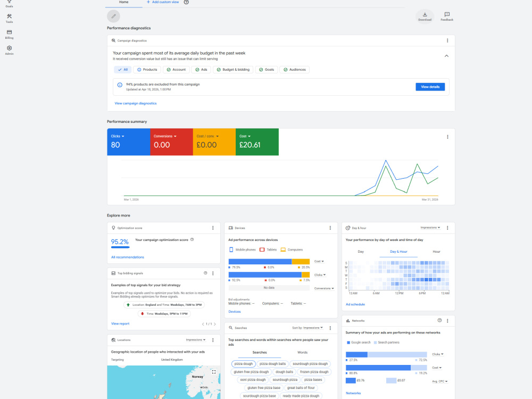Open help icon next to Add custom view
Image resolution: width=532 pixels, height=399 pixels.
(x=186, y=2)
